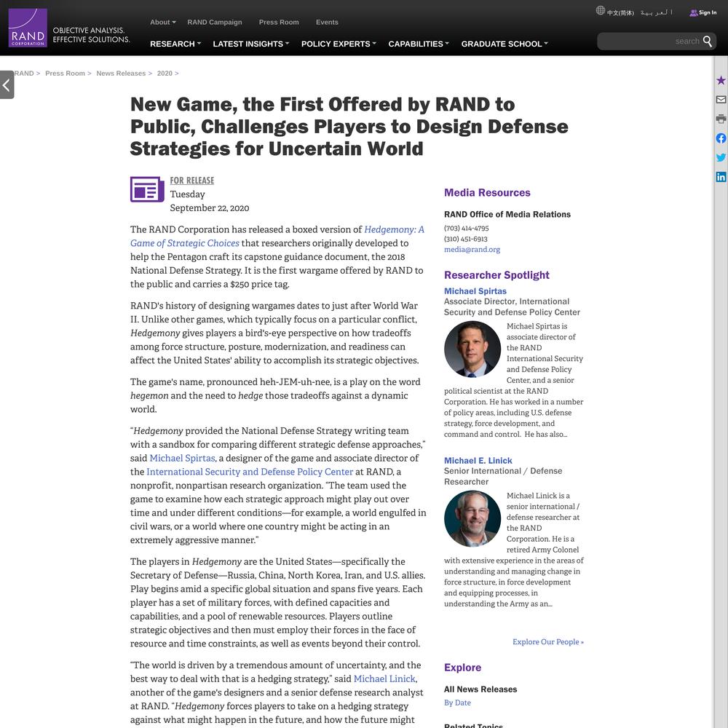The image size is (728, 728).
Task: Go to News Releases breadcrumb link
Action: click(121, 74)
